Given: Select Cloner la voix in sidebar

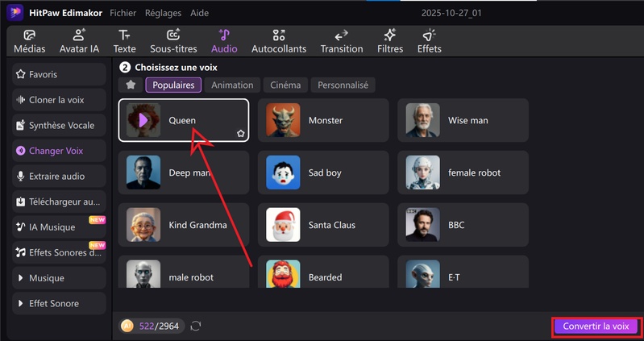Looking at the screenshot, I should tap(59, 100).
